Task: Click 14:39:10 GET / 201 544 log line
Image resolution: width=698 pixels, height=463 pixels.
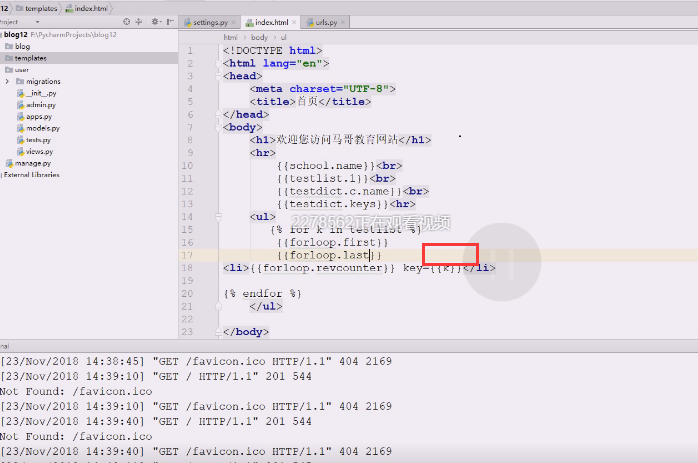Action: click(x=156, y=377)
